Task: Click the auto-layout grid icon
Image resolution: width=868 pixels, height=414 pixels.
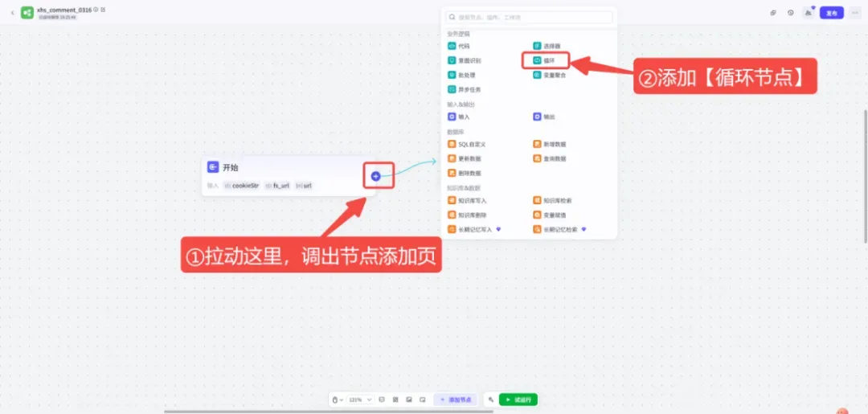Action: 395,399
